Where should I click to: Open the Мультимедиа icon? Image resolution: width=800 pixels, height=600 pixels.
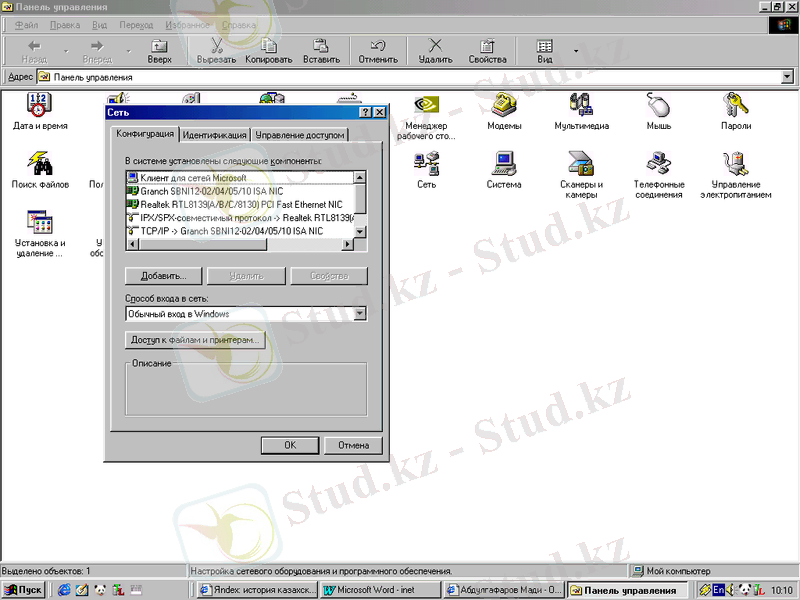coord(581,106)
